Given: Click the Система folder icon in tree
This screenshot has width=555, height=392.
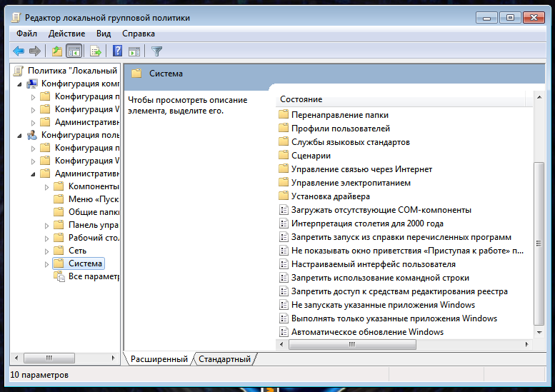Looking at the screenshot, I should (x=59, y=263).
